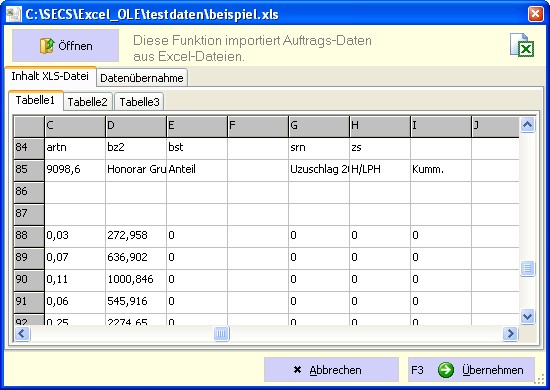This screenshot has width=550, height=390.
Task: Click the horizontal scrollbar left arrow
Action: tap(22, 333)
